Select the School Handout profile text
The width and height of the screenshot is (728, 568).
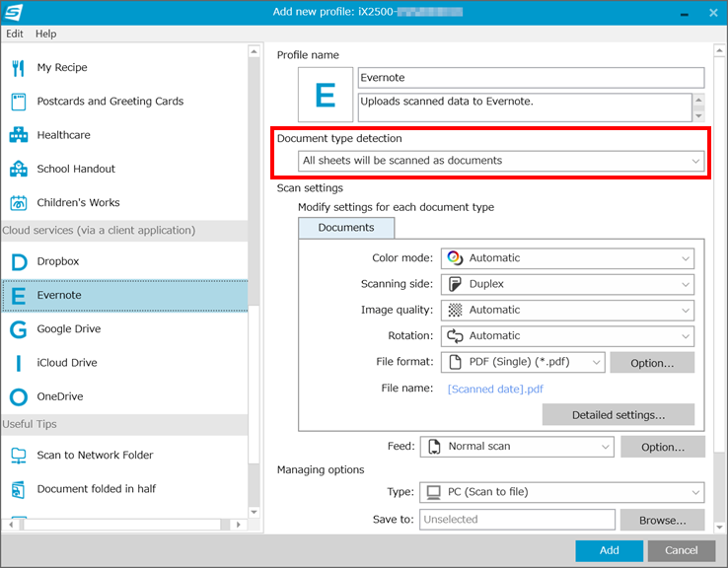coord(76,169)
